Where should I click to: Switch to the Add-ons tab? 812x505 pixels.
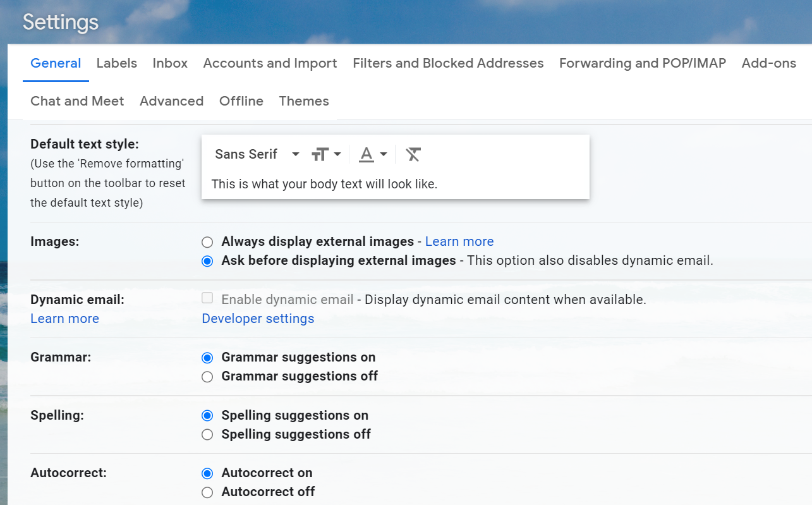pos(769,63)
